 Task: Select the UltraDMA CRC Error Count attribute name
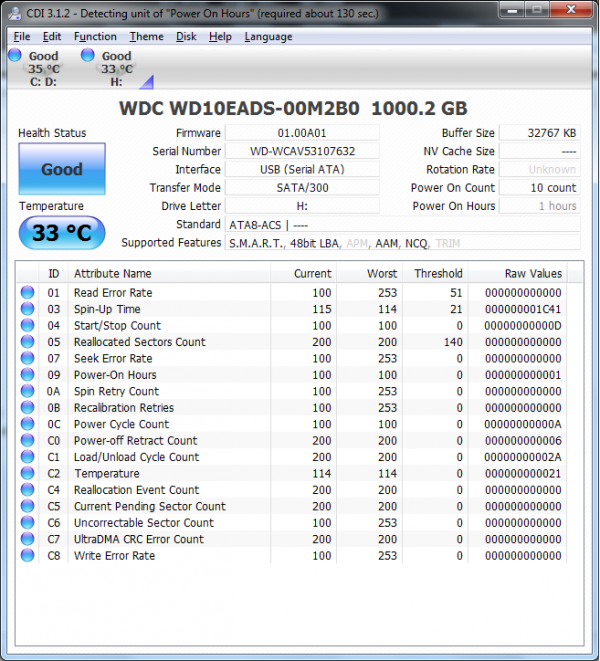coord(139,539)
